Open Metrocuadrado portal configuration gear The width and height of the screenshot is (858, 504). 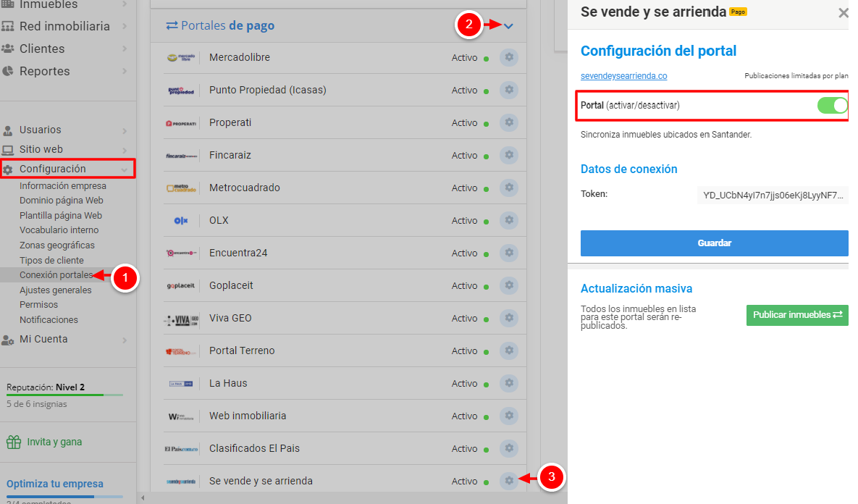coord(509,188)
